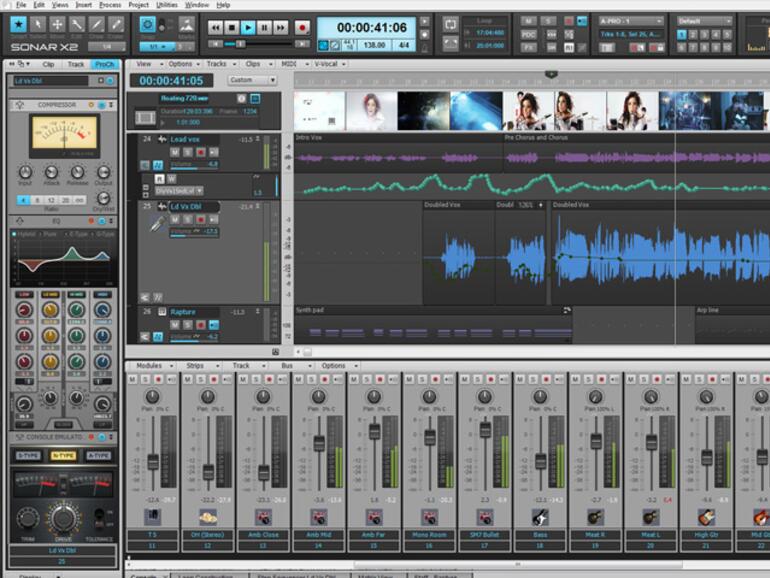This screenshot has width=770, height=578.
Task: Open the Modules dropdown in the console
Action: click(x=152, y=366)
